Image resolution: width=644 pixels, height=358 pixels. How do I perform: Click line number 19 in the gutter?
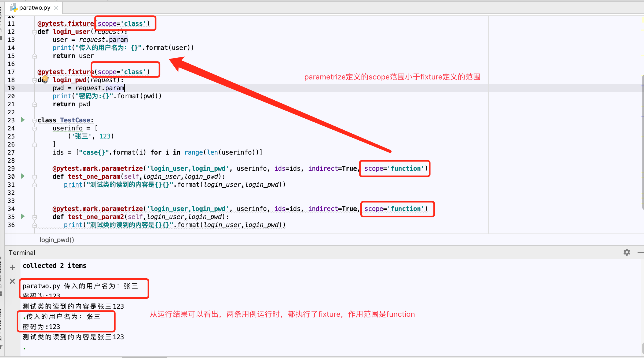11,88
